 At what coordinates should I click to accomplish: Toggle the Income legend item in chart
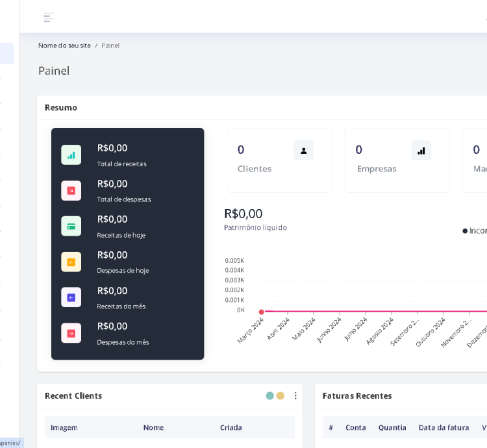tap(475, 230)
